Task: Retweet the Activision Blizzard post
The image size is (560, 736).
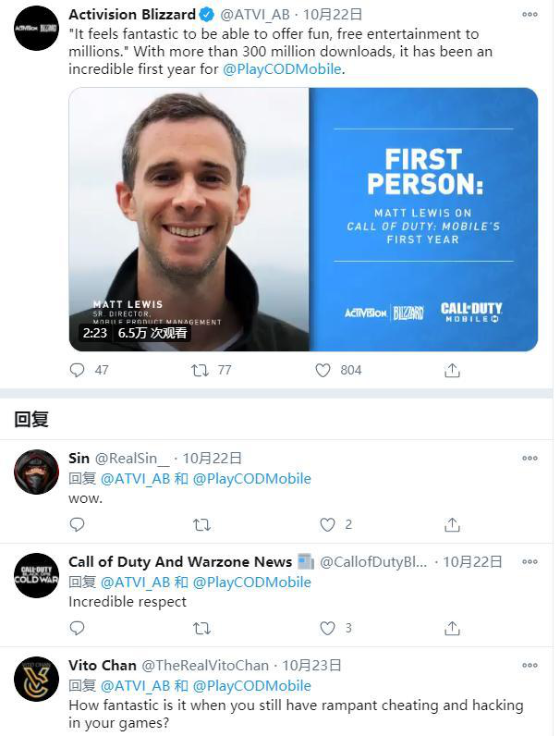Action: (x=201, y=371)
